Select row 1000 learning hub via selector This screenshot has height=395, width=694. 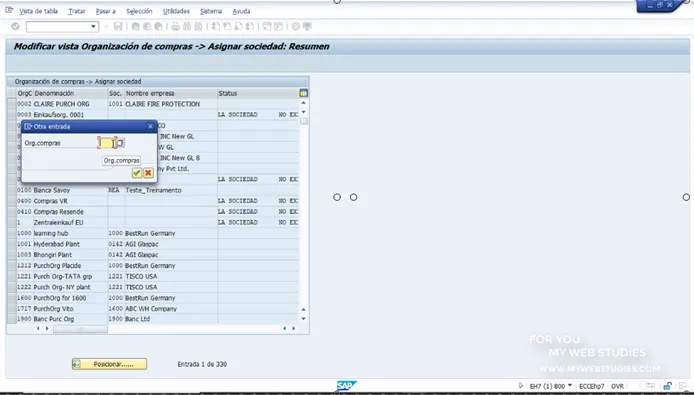(x=12, y=233)
